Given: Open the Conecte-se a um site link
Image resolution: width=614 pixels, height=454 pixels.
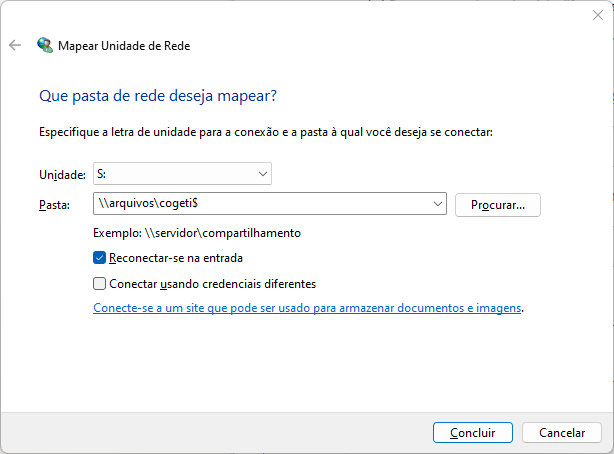Looking at the screenshot, I should coord(307,308).
